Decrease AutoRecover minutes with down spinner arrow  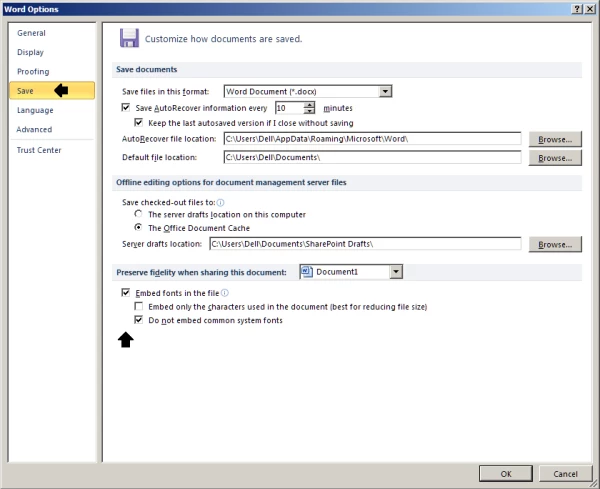pyautogui.click(x=310, y=111)
